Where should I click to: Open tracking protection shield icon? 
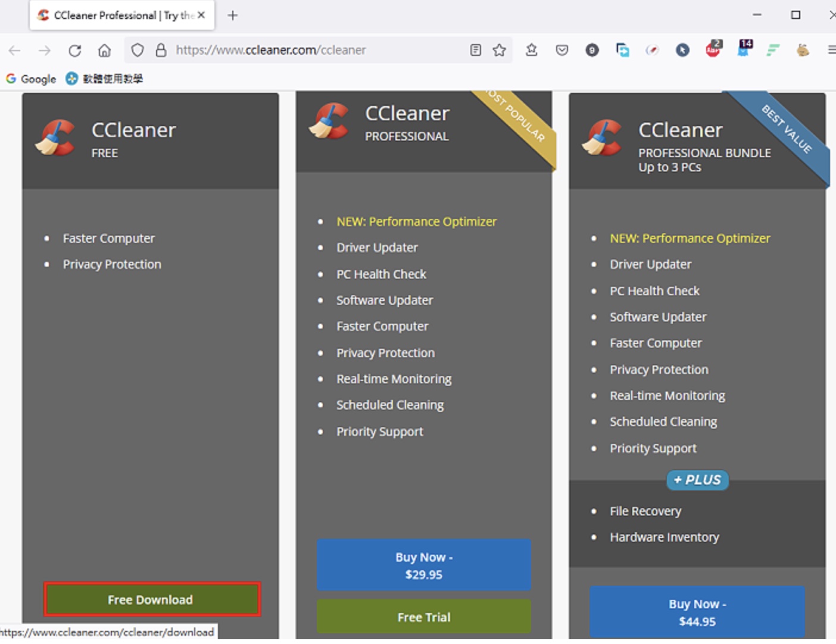point(138,50)
